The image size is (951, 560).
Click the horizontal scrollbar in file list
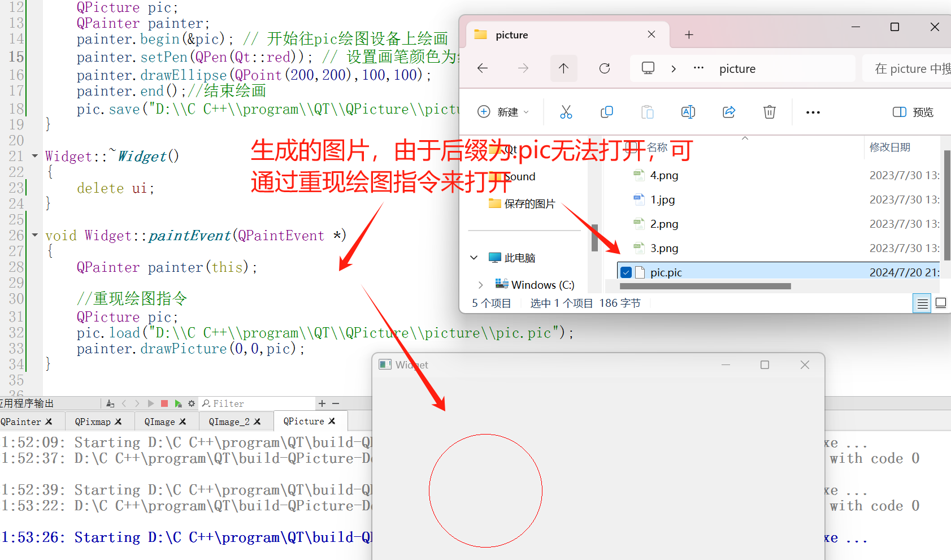point(705,286)
